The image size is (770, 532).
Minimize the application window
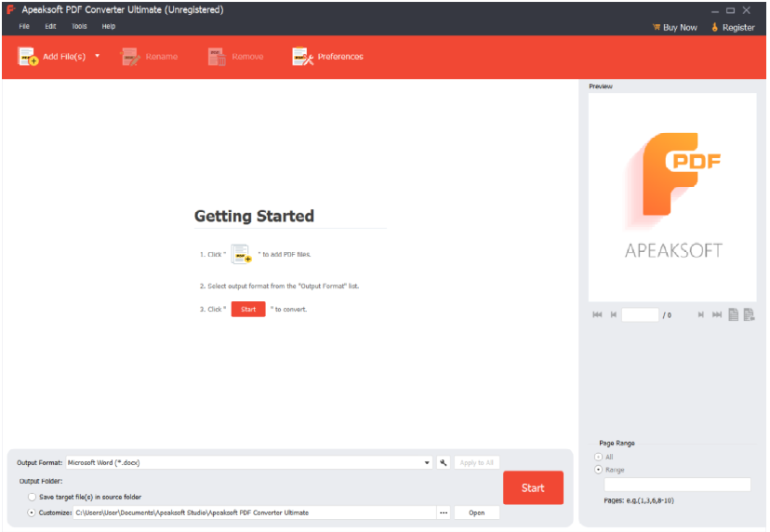tap(715, 10)
